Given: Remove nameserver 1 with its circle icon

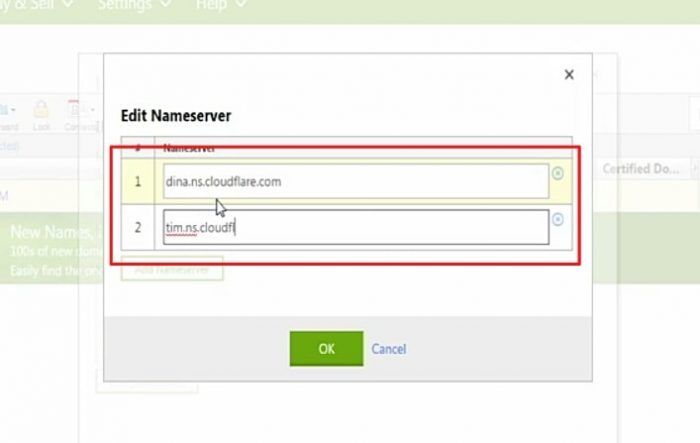Looking at the screenshot, I should (558, 173).
